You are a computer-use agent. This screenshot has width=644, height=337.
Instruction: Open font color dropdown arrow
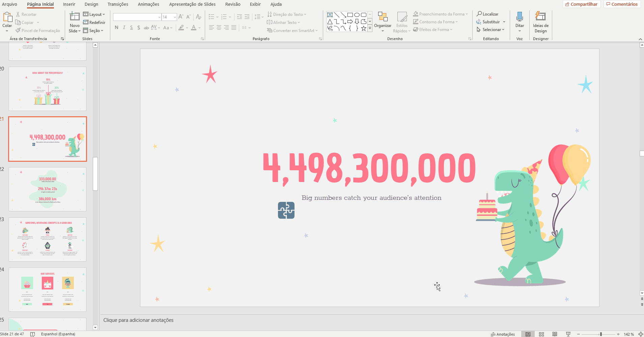[199, 28]
